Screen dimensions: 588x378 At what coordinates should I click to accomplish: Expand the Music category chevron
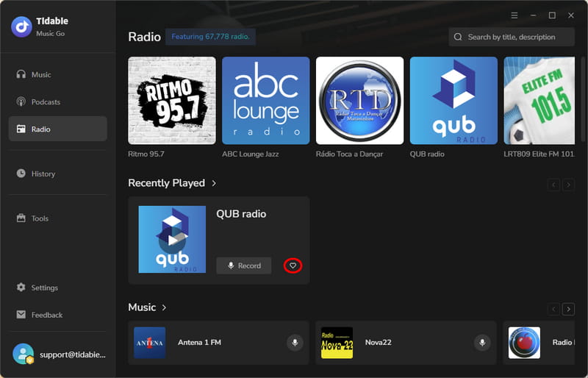pyautogui.click(x=164, y=307)
